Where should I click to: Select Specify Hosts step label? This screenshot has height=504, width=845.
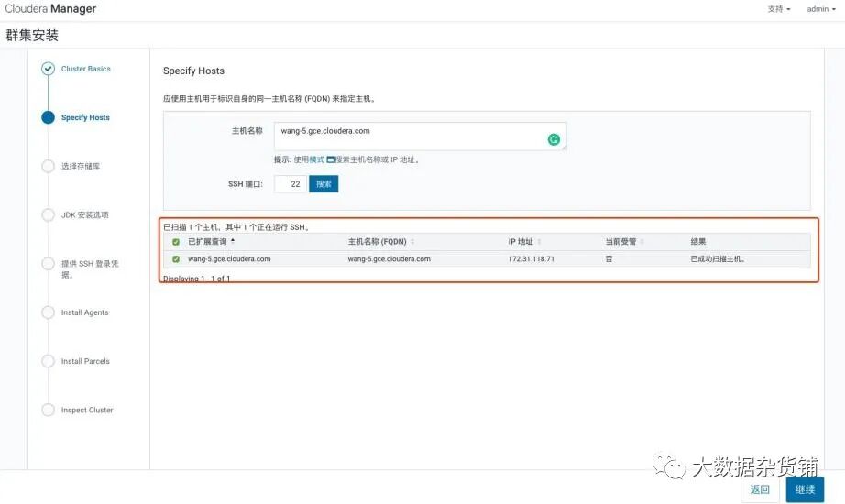click(85, 117)
